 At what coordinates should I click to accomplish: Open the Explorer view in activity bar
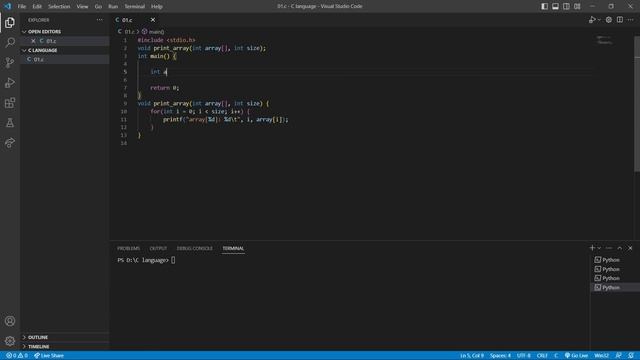point(10,23)
